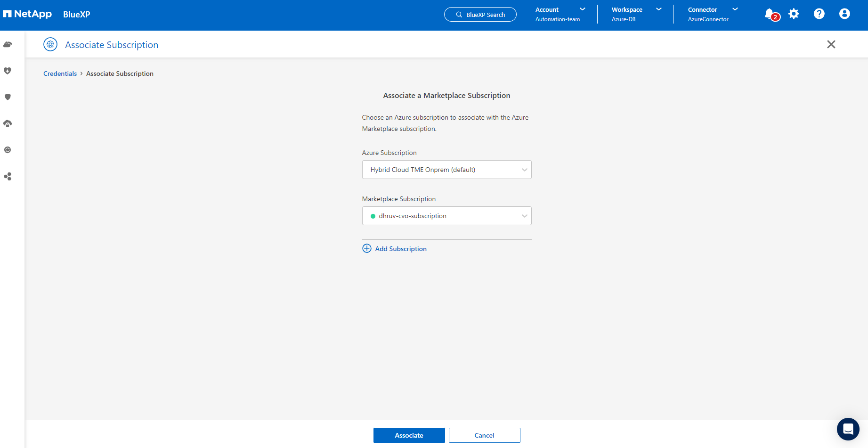Click the BlueXP Search field
Screen dimensions: 868x448
(x=480, y=15)
